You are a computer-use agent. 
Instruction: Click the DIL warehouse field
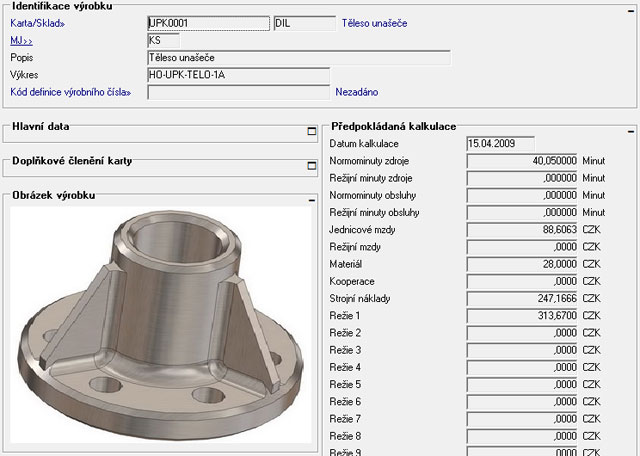pos(304,23)
